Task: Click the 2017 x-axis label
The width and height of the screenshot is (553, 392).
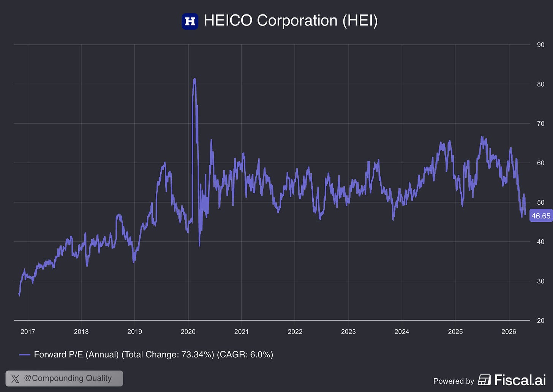Action: [x=28, y=332]
